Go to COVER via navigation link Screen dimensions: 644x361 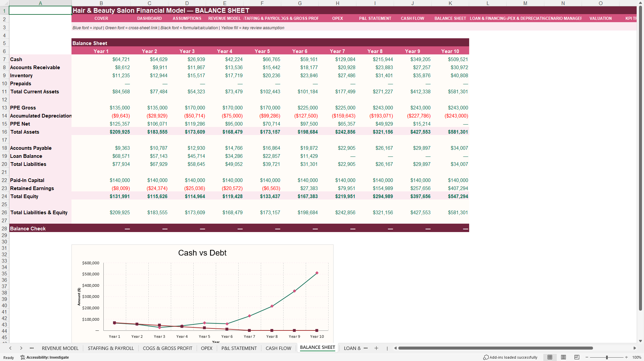101,18
